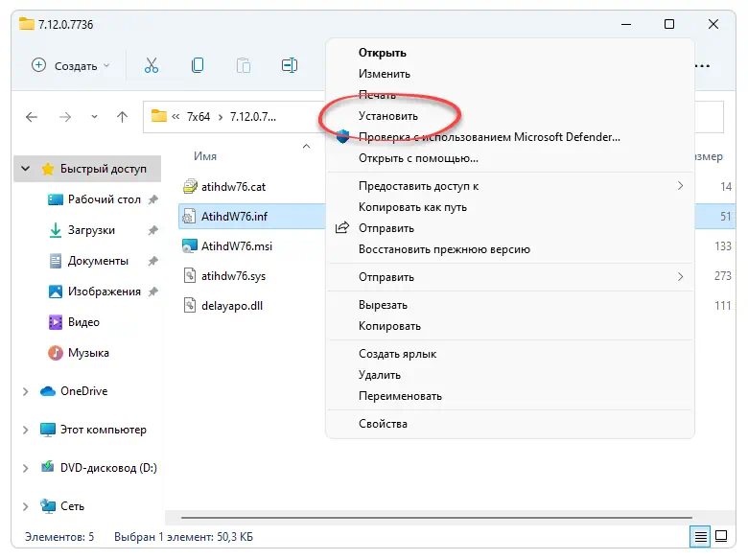748x560 pixels.
Task: Open Предоставить доступ к submenu
Action: coord(418,186)
